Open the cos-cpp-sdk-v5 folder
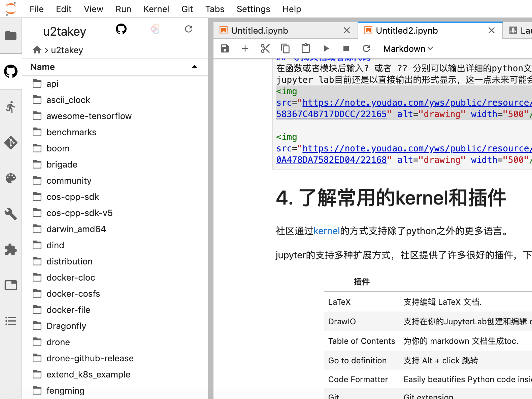 pyautogui.click(x=115, y=213)
